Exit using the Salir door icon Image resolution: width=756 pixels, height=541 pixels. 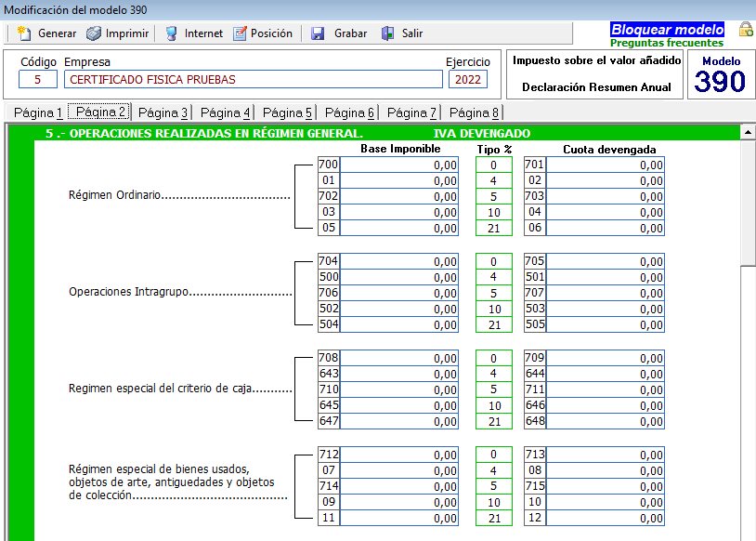(389, 33)
